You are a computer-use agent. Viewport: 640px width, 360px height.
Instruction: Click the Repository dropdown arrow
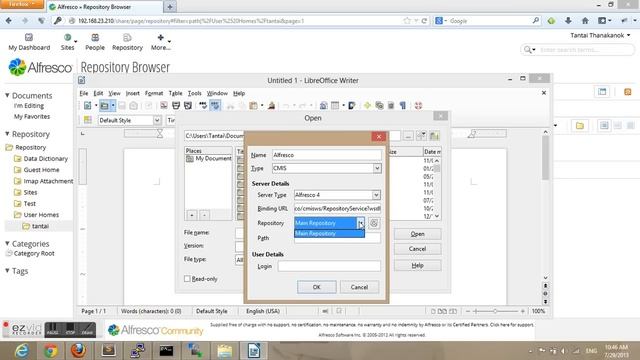[360, 223]
